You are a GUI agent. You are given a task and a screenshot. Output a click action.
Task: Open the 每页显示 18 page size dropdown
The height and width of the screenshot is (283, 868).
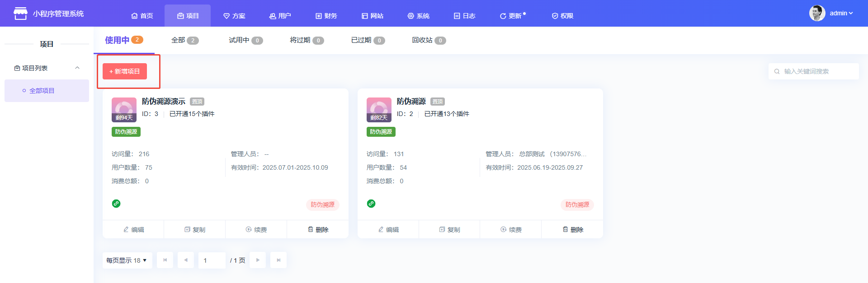[x=127, y=260]
